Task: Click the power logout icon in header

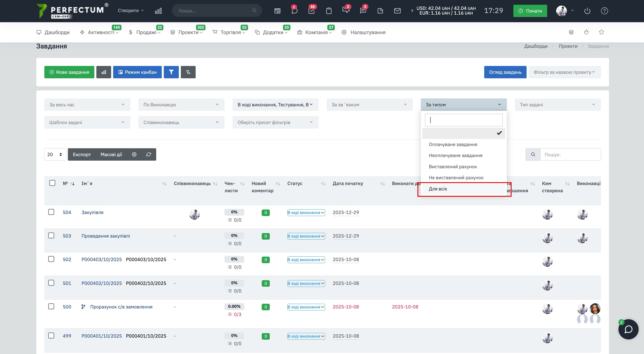Action: [x=587, y=11]
